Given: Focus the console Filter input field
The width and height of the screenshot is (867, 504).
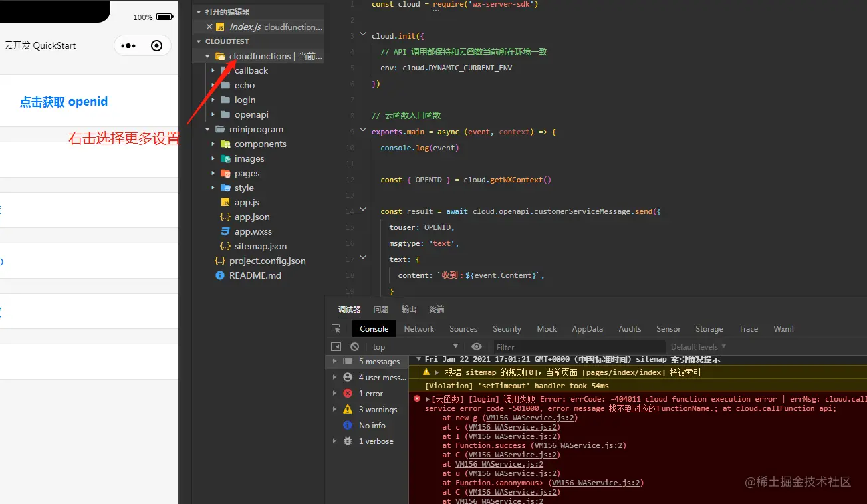Looking at the screenshot, I should tap(580, 347).
